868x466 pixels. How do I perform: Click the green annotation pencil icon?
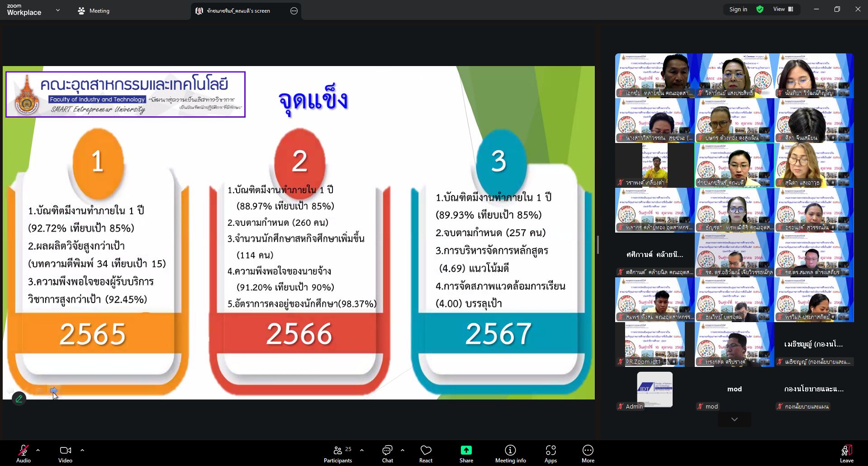19,399
